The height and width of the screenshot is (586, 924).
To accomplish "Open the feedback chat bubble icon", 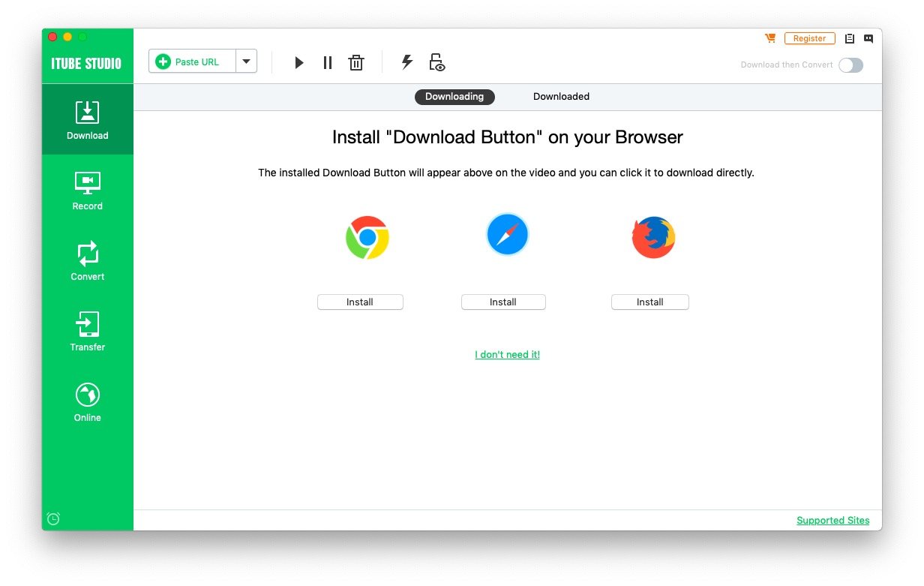I will pos(868,38).
